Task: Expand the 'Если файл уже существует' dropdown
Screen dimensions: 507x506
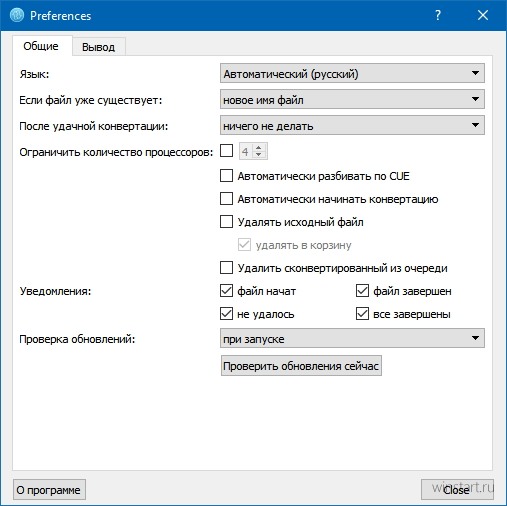Action: pyautogui.click(x=352, y=99)
